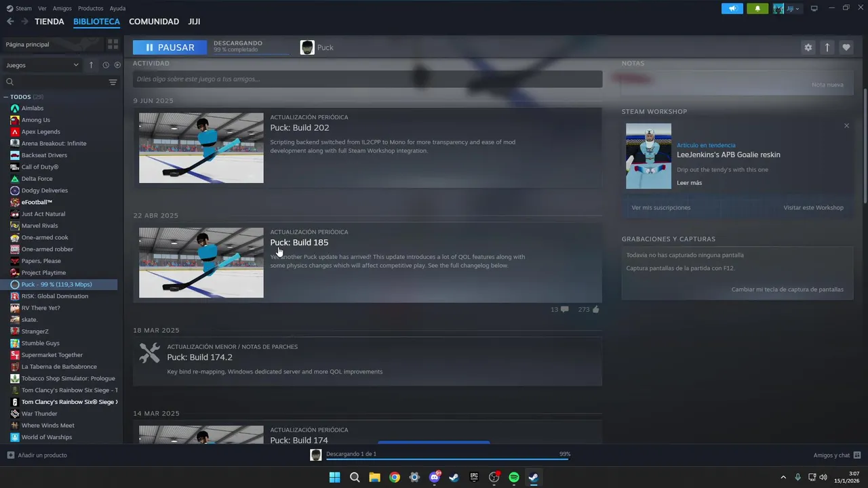Open the Productos menu
This screenshot has width=868, height=488.
coord(90,9)
